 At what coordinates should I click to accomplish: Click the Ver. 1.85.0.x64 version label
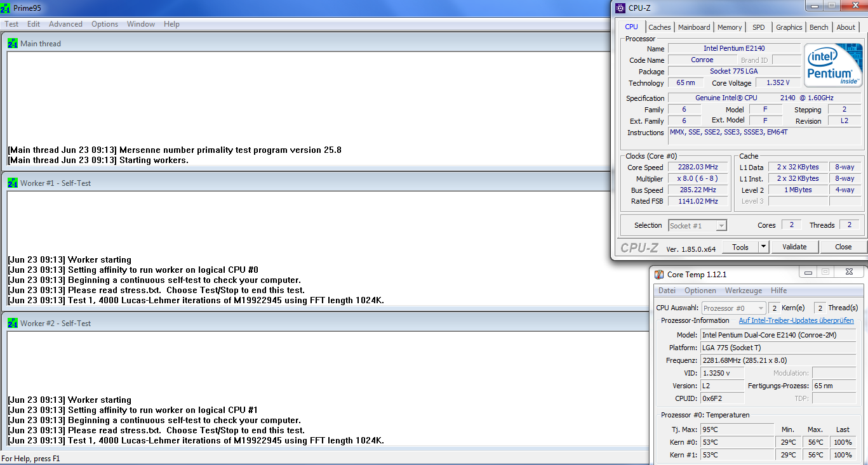pyautogui.click(x=691, y=248)
